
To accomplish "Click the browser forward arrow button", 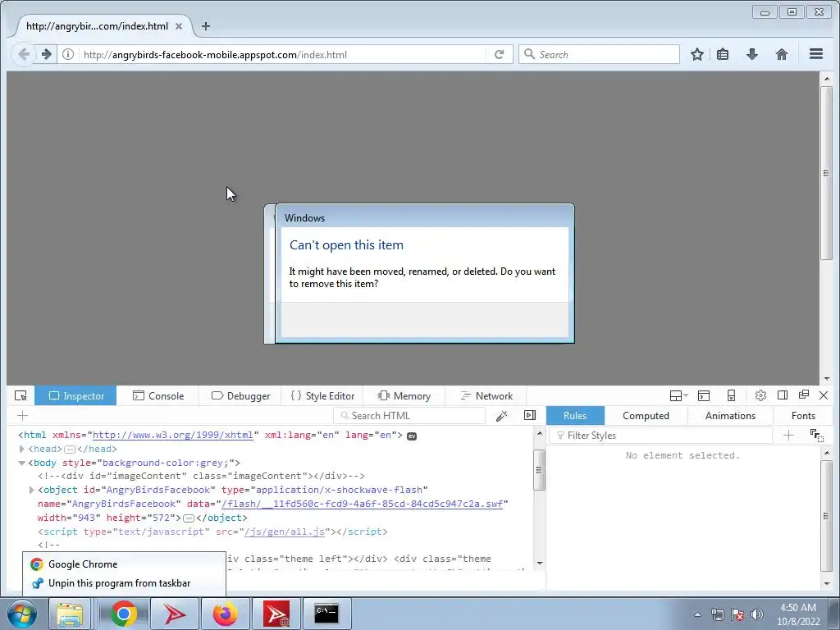I will pyautogui.click(x=47, y=54).
